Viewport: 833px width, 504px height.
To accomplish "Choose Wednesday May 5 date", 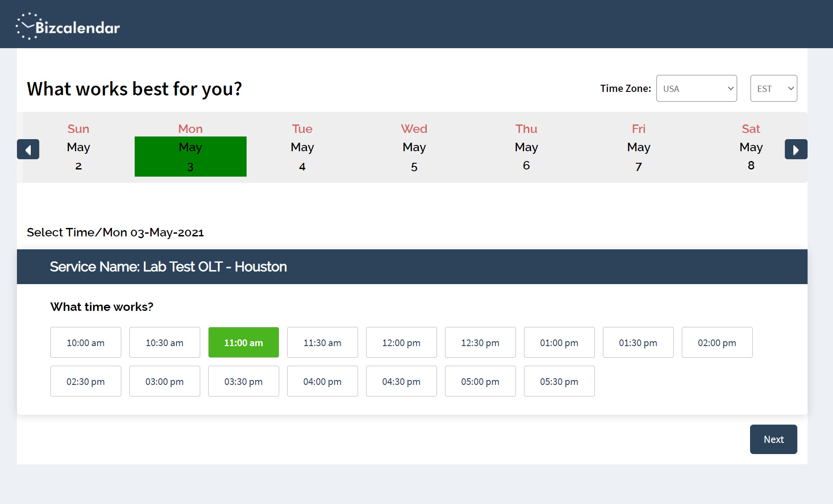I will click(x=414, y=148).
